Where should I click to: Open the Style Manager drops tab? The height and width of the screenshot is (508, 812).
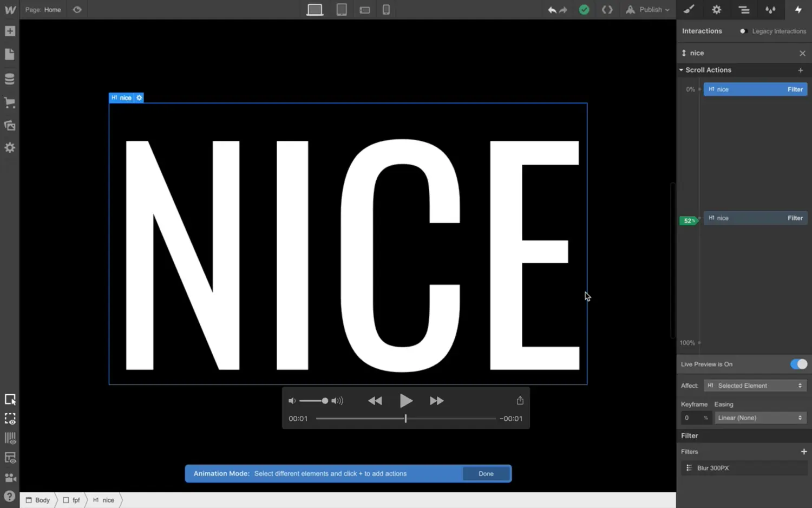[770, 10]
